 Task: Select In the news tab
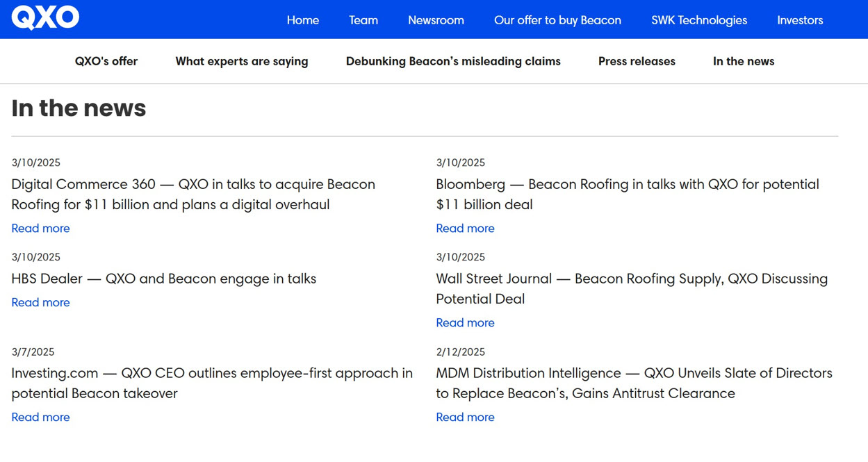click(743, 61)
